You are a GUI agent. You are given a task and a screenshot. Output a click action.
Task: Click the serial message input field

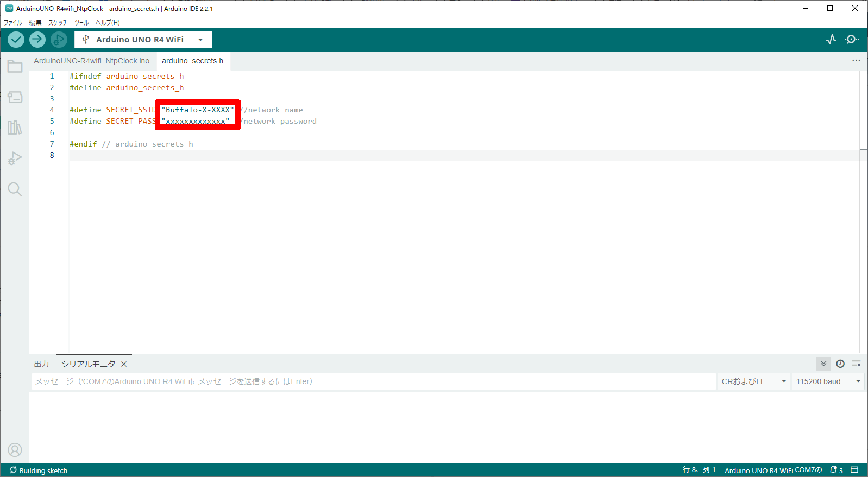(x=374, y=381)
